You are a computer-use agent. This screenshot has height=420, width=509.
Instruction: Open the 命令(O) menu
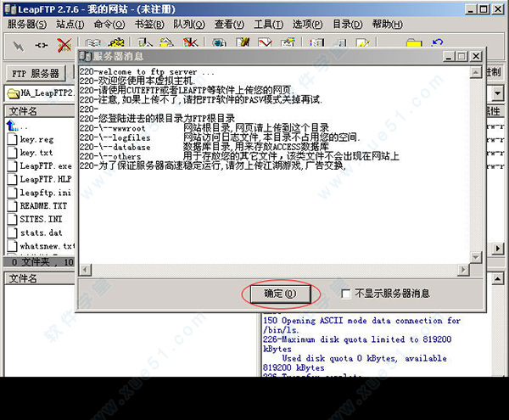(x=109, y=25)
